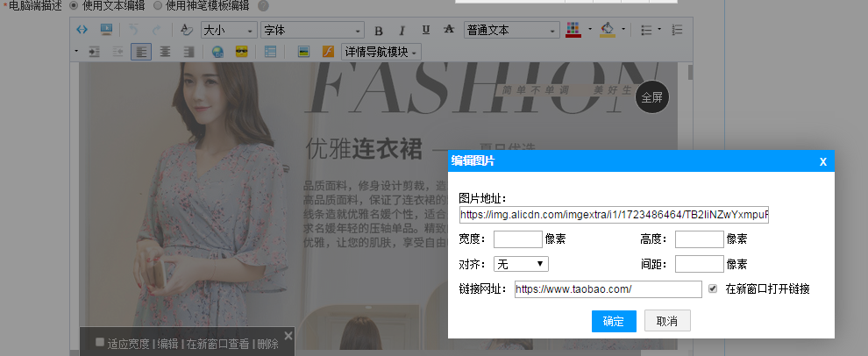Center-align text in the editor
868x356 pixels.
point(165,52)
